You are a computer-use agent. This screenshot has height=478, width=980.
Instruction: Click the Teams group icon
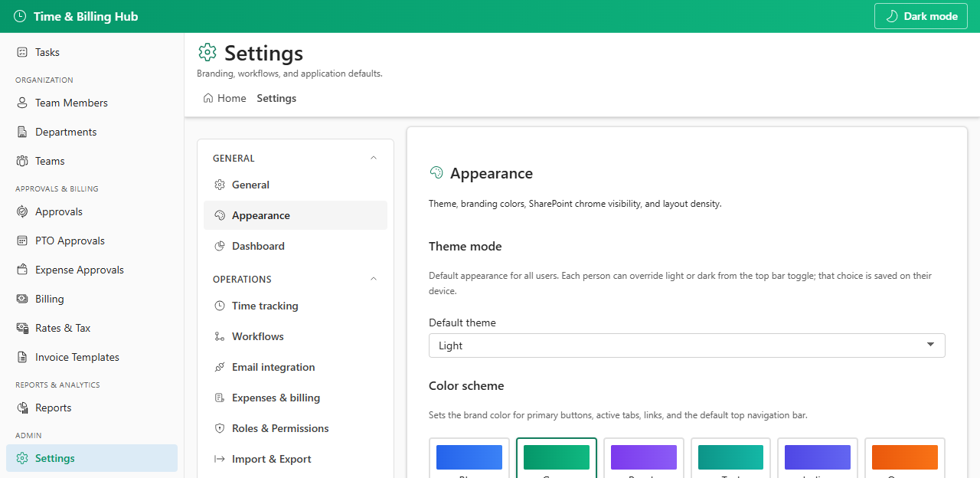tap(22, 161)
